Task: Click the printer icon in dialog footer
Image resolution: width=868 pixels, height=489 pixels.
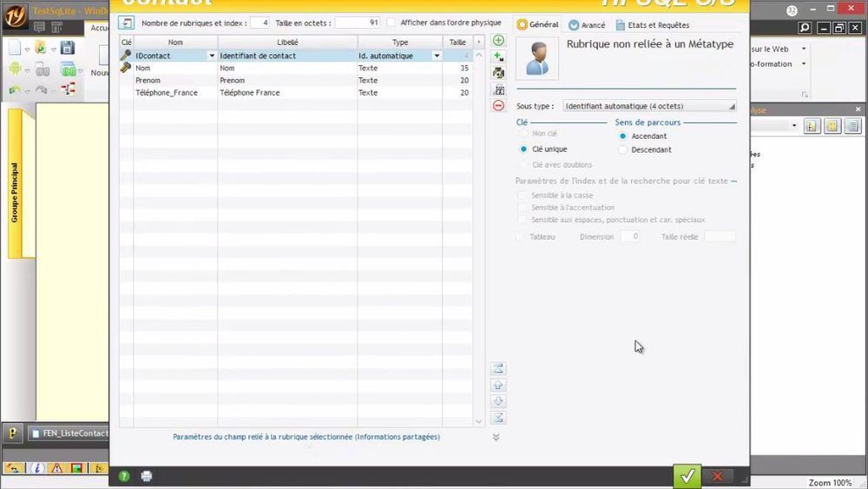Action: click(x=146, y=476)
